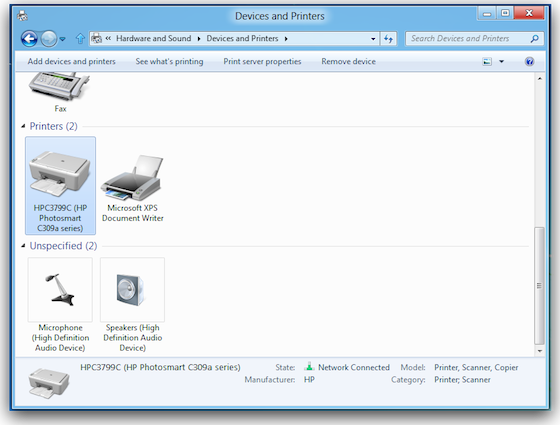560x425 pixels.
Task: Click Remove device in toolbar
Action: (348, 61)
